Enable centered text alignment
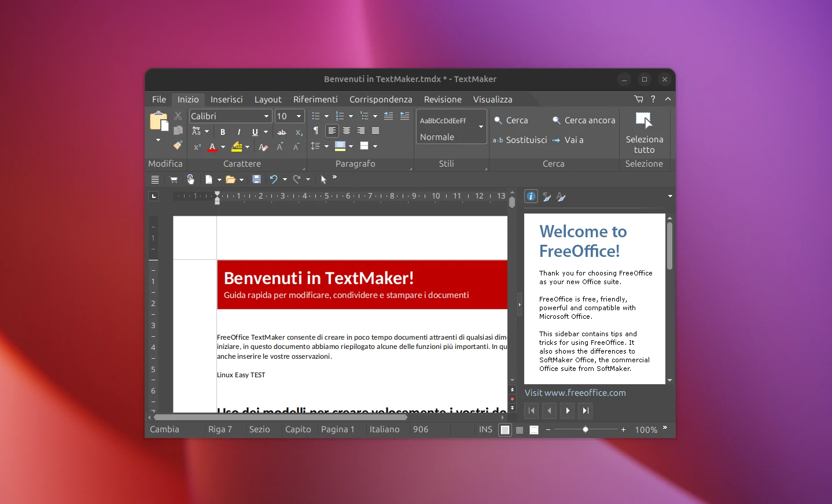832x504 pixels. [346, 131]
